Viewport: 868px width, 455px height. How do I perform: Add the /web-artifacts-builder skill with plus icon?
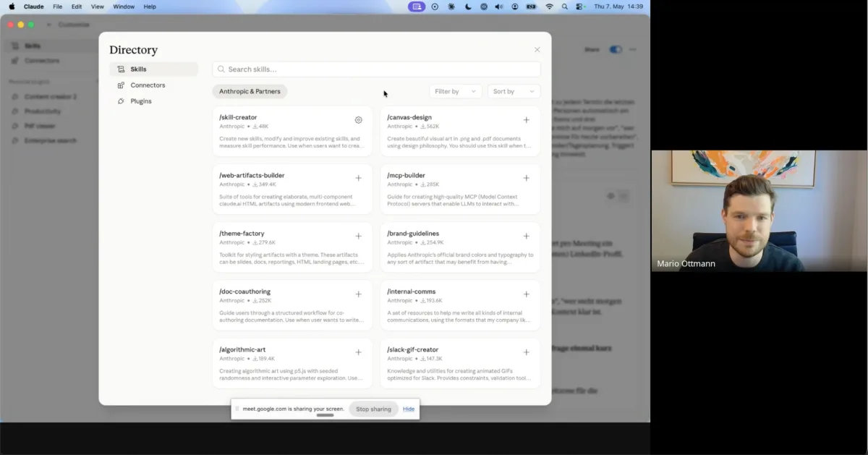(x=358, y=178)
